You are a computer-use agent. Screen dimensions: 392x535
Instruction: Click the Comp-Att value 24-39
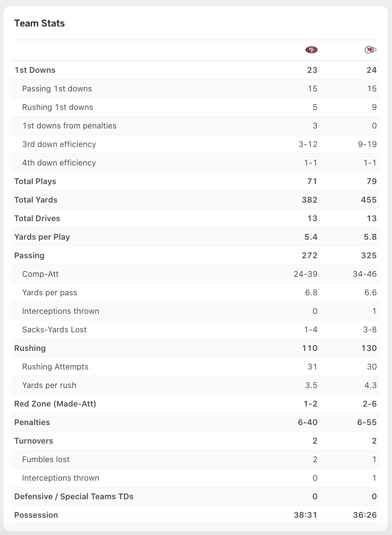tap(305, 274)
